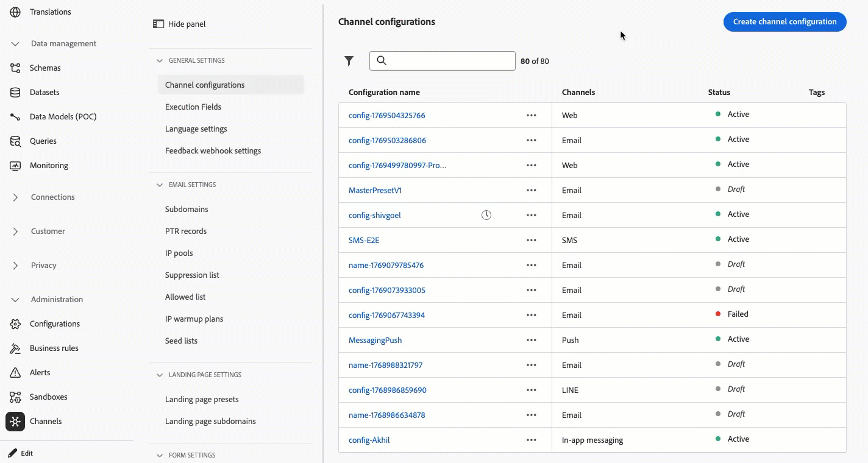
Task: Expand the Connections section
Action: (15, 197)
